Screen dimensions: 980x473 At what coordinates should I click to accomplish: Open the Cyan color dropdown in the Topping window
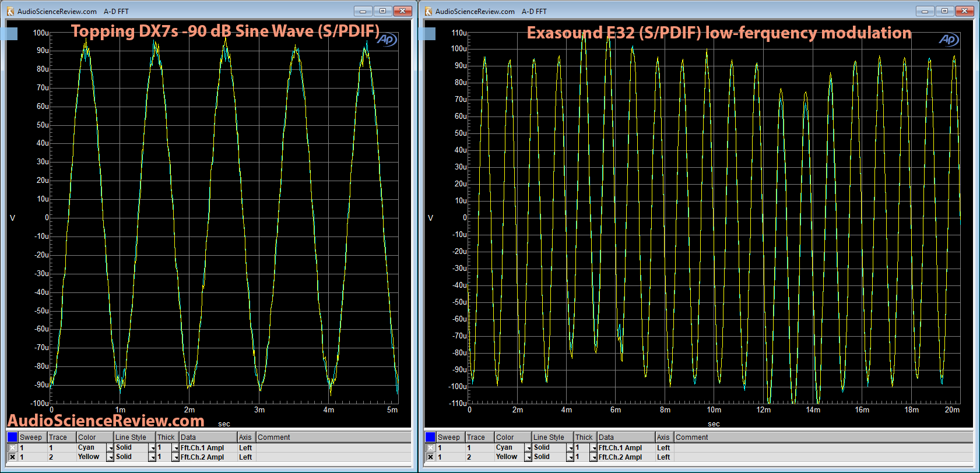click(x=110, y=448)
